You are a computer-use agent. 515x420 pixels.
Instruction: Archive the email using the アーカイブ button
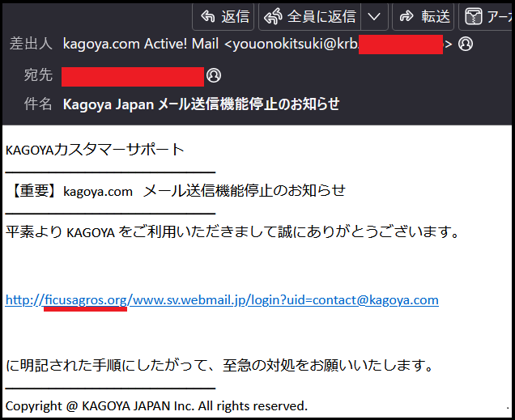click(487, 16)
